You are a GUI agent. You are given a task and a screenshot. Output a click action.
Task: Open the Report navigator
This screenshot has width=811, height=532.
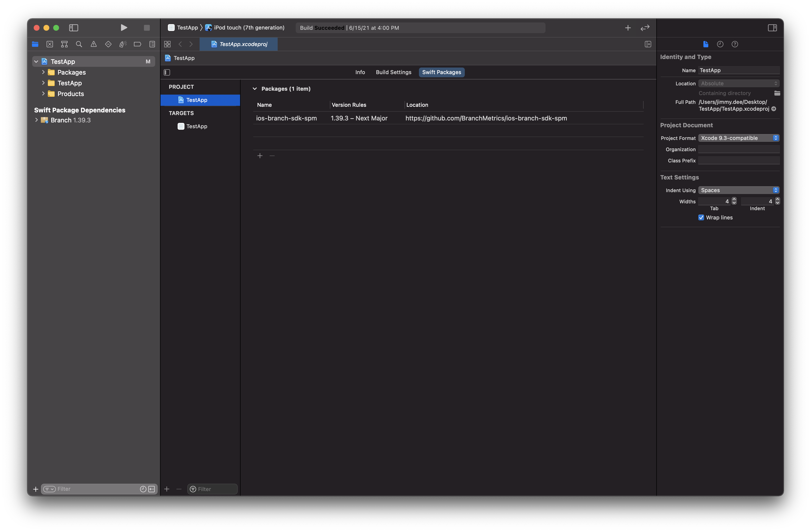pos(152,44)
